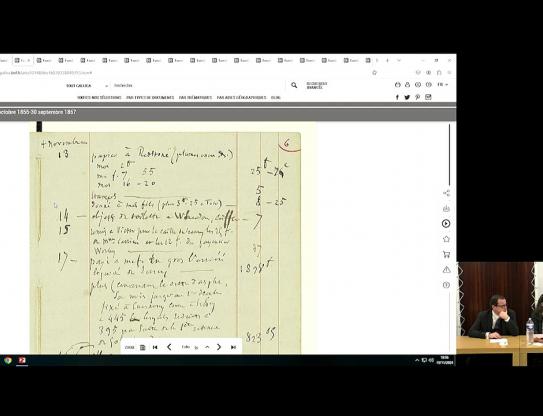Click the zoom control in viewer toolbar
This screenshot has width=543, height=416.
click(130, 347)
